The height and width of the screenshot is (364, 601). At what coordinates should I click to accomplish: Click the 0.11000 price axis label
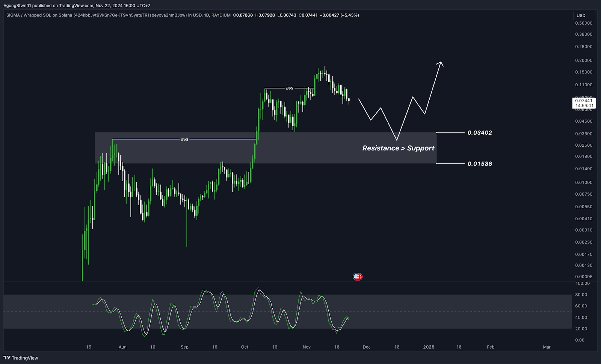(584, 85)
